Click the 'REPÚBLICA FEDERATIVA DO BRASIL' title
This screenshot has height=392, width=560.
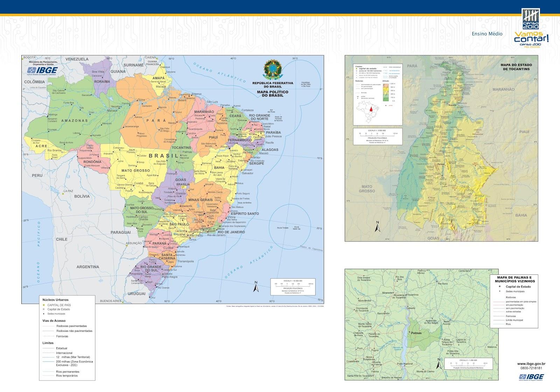[273, 85]
